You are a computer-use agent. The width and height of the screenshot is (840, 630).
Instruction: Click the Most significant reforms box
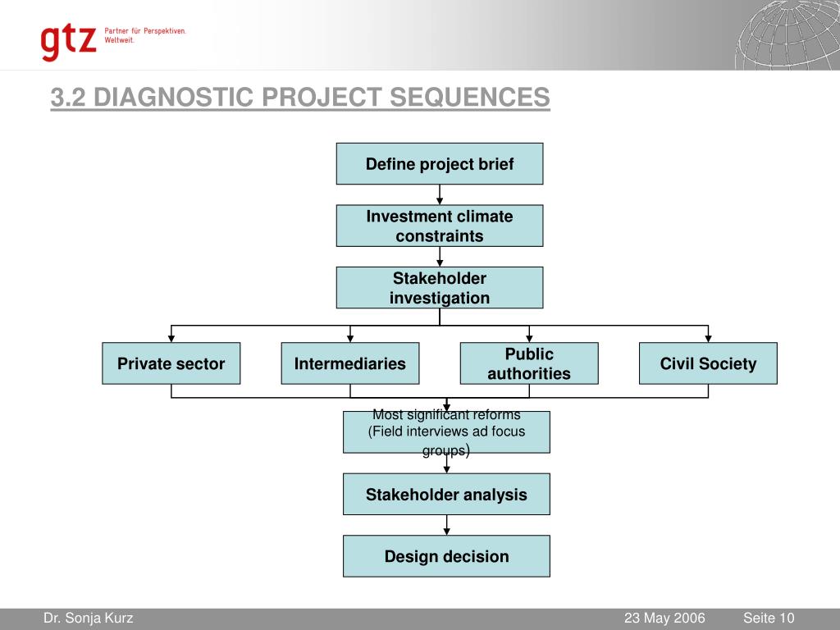coord(446,431)
